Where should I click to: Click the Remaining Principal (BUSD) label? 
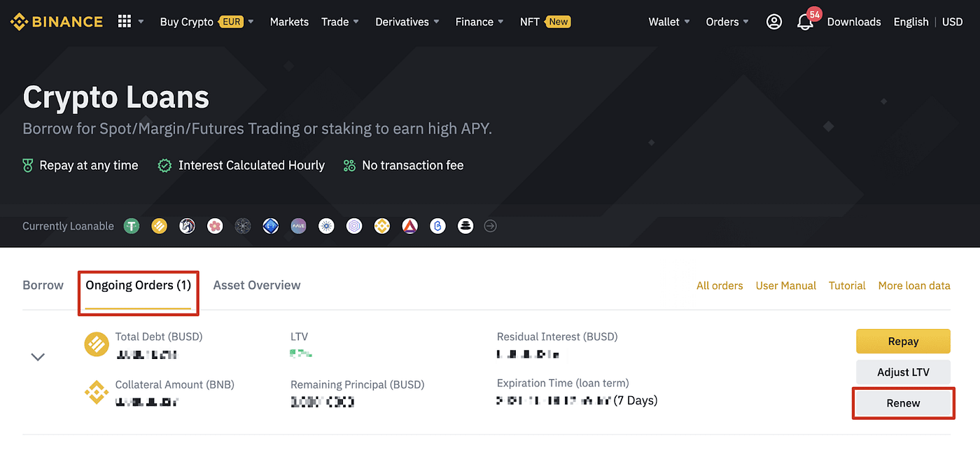[358, 384]
